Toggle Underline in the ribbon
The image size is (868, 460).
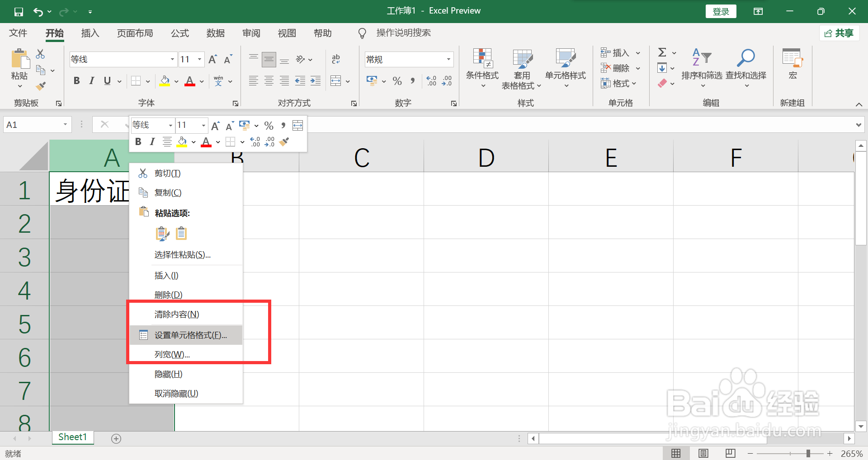pos(107,81)
